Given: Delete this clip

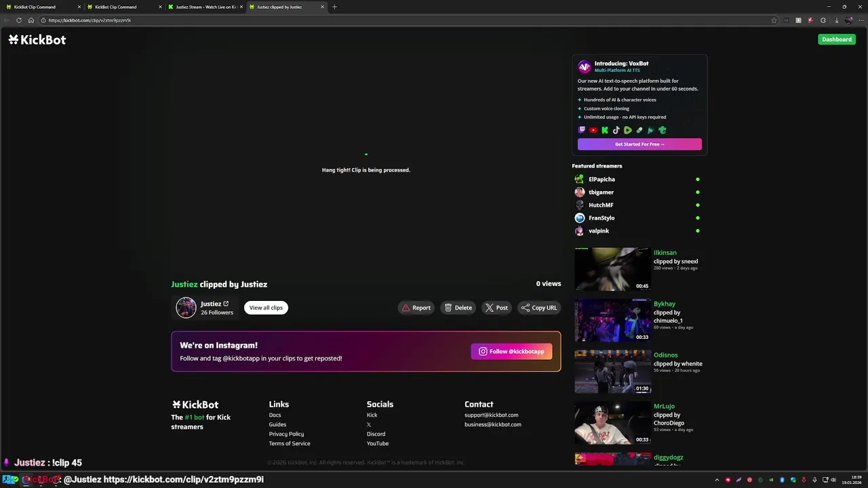Looking at the screenshot, I should 458,308.
